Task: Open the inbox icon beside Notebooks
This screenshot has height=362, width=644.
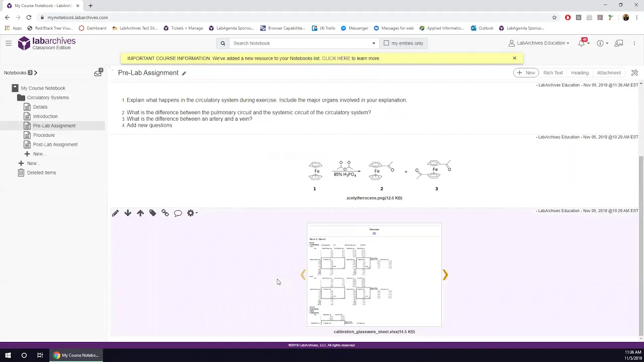Action: point(98,73)
